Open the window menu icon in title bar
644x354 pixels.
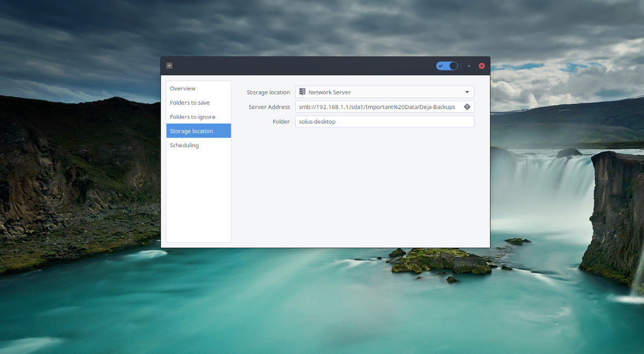coord(169,66)
